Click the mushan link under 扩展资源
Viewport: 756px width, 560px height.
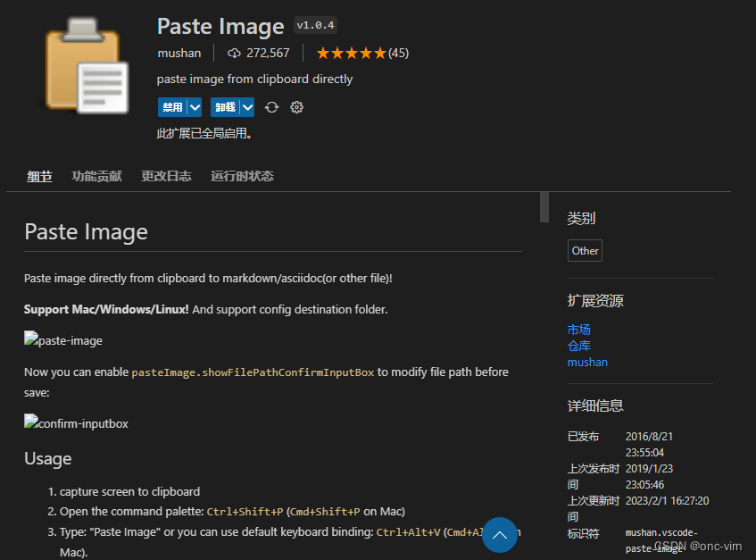[587, 363]
